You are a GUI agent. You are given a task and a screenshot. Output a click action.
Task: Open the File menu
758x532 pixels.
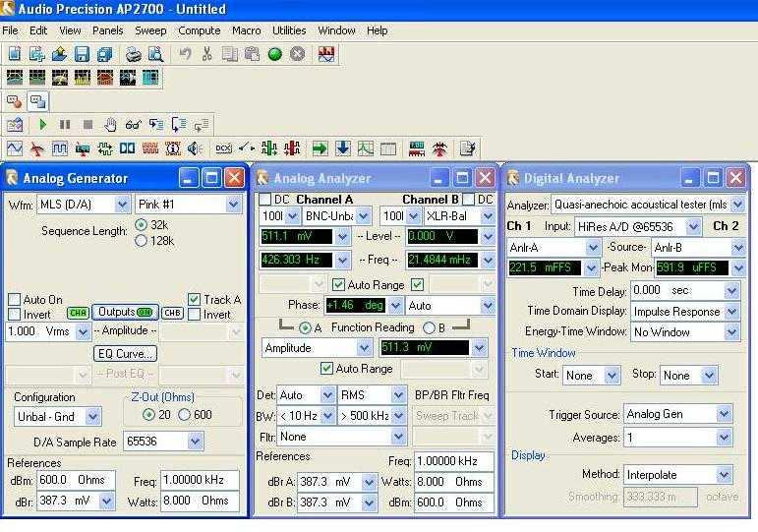pos(10,30)
